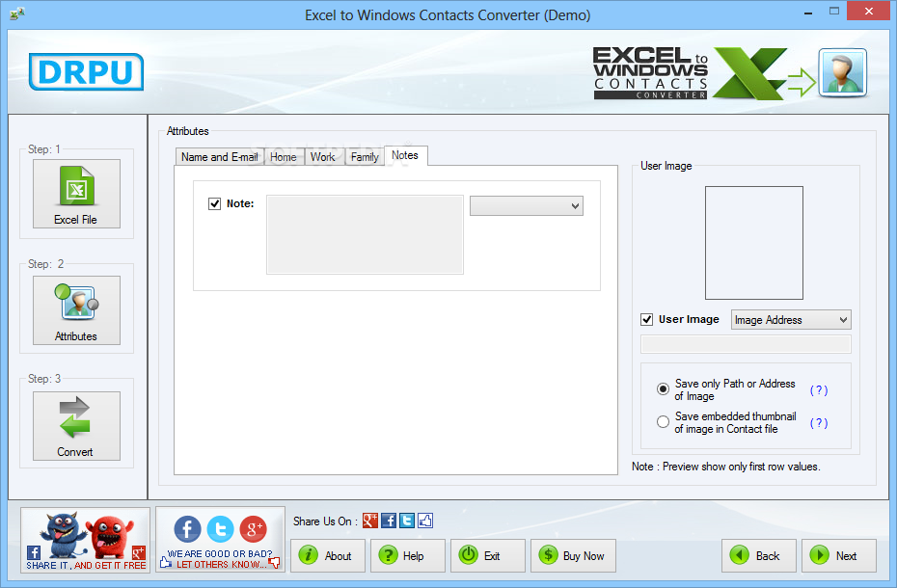Maximize the converter window

(x=834, y=12)
